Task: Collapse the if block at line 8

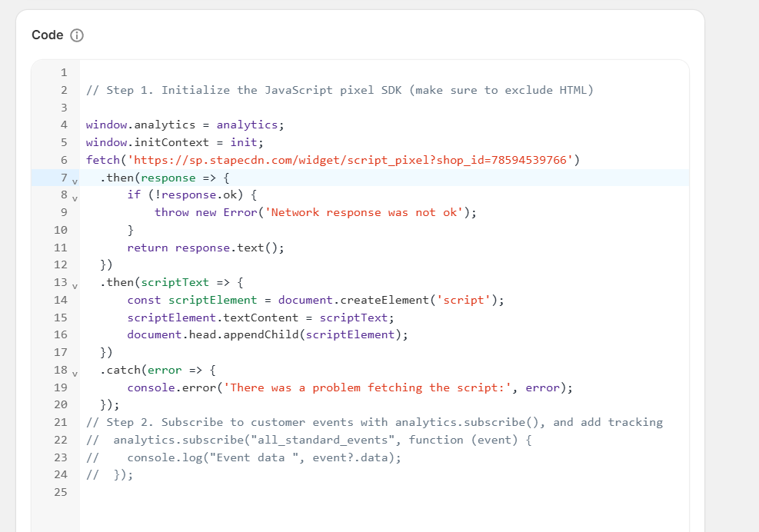Action: coord(75,198)
